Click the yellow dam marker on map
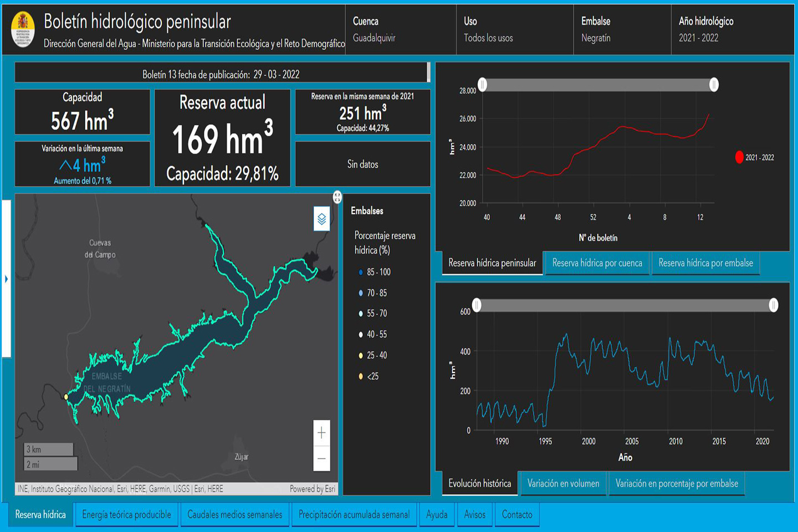This screenshot has height=532, width=798. pyautogui.click(x=66, y=397)
